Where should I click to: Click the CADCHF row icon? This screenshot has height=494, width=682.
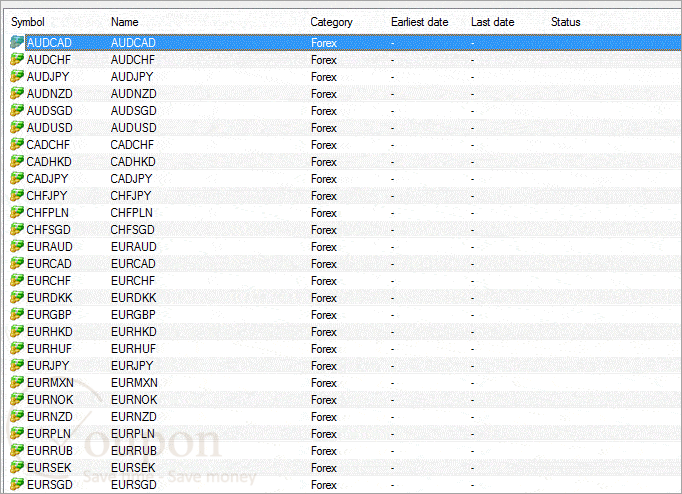coord(17,144)
